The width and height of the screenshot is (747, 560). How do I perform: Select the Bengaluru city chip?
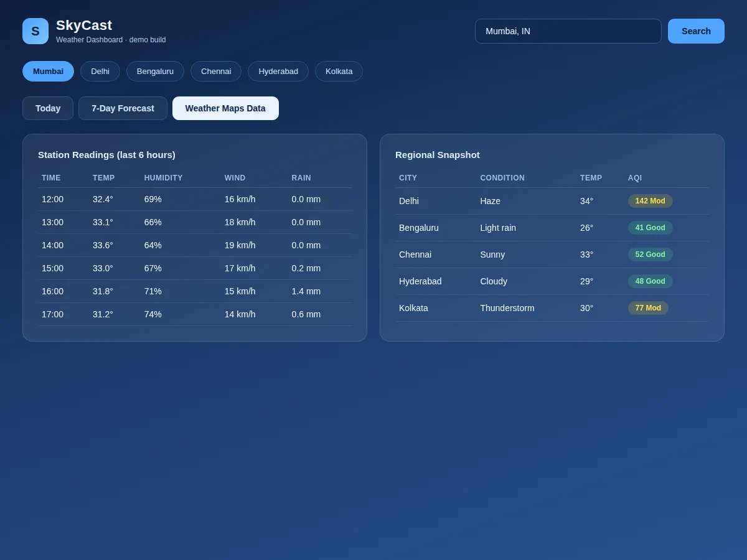point(155,71)
